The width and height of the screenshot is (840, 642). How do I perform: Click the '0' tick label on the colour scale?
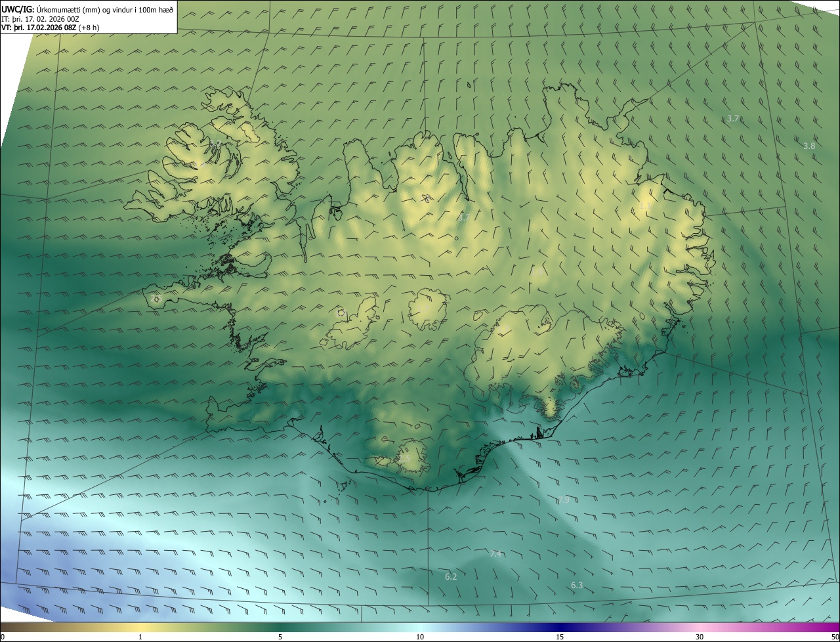2,637
